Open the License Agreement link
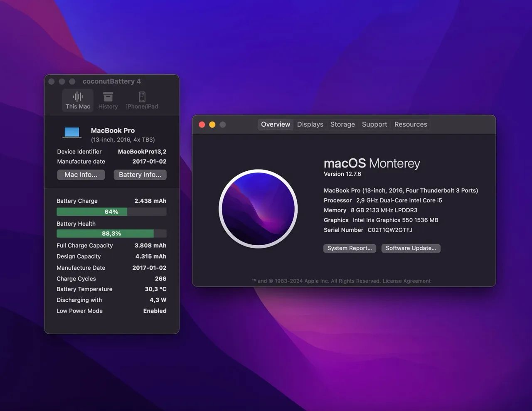 click(406, 281)
